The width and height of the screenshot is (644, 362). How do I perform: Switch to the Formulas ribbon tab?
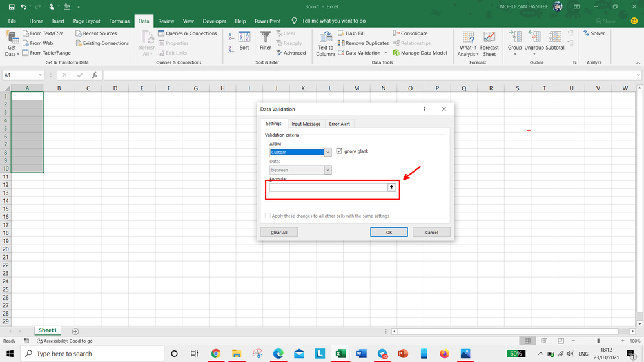tap(119, 21)
